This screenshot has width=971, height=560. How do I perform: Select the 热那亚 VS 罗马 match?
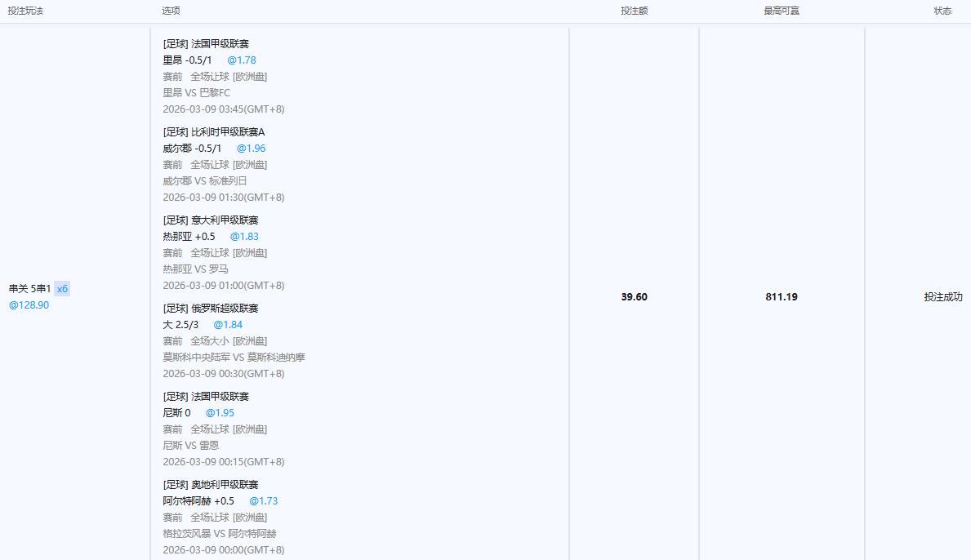point(195,269)
